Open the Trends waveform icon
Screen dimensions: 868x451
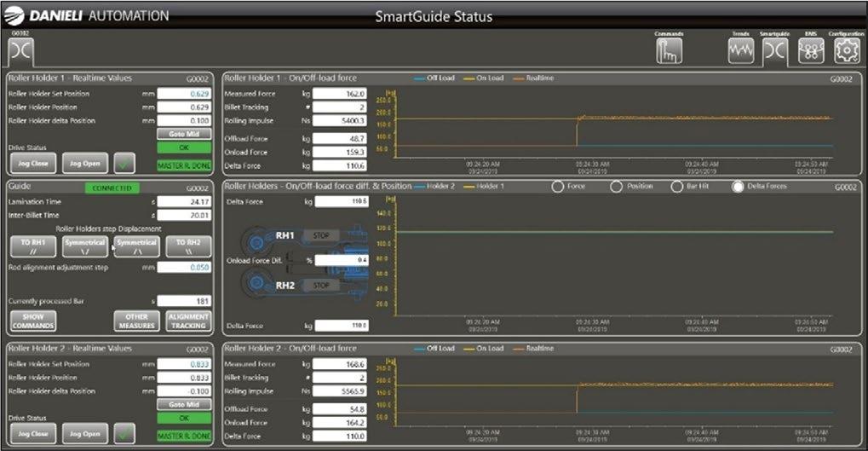(741, 51)
